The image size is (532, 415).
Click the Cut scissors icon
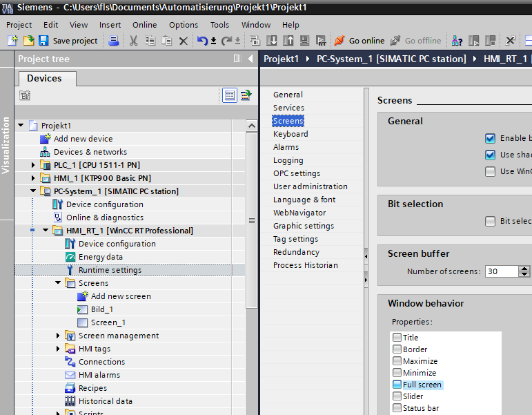[x=134, y=41]
